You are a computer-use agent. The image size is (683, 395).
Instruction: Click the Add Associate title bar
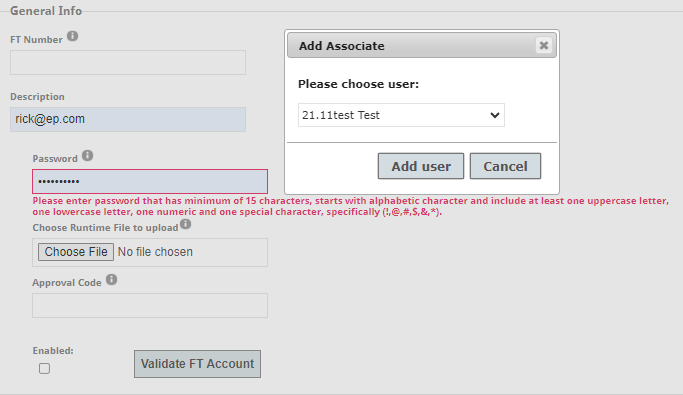(x=422, y=46)
